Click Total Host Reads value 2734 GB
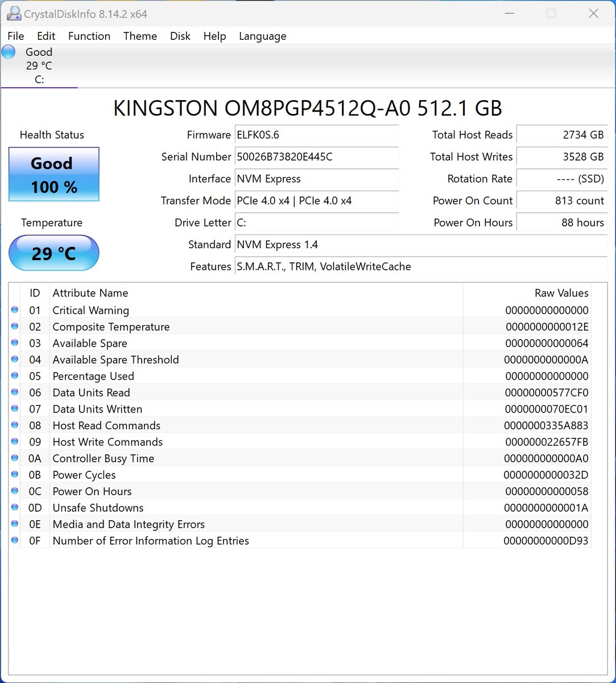 coord(562,135)
